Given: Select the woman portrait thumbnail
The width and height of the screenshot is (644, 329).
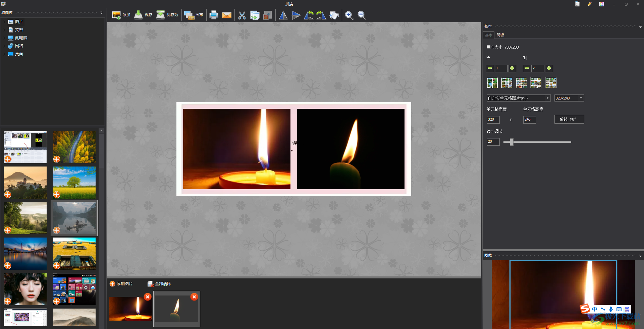Looking at the screenshot, I should [x=25, y=289].
